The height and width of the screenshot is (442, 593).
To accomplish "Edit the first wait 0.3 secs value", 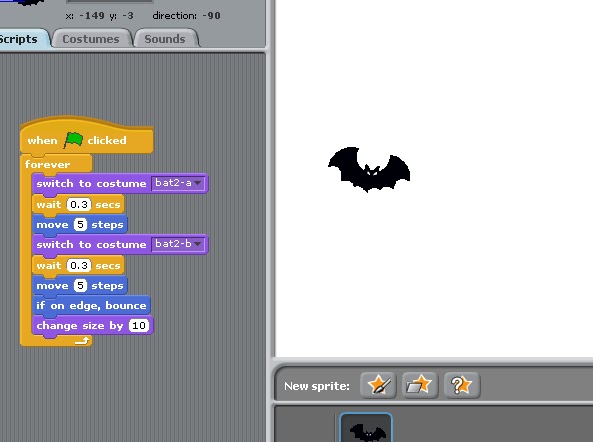I will click(79, 205).
